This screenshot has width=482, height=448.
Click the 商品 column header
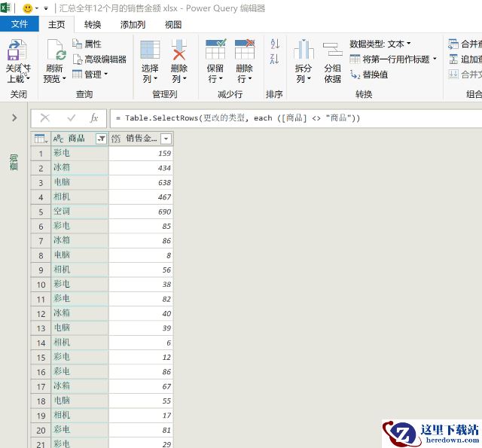(80, 139)
